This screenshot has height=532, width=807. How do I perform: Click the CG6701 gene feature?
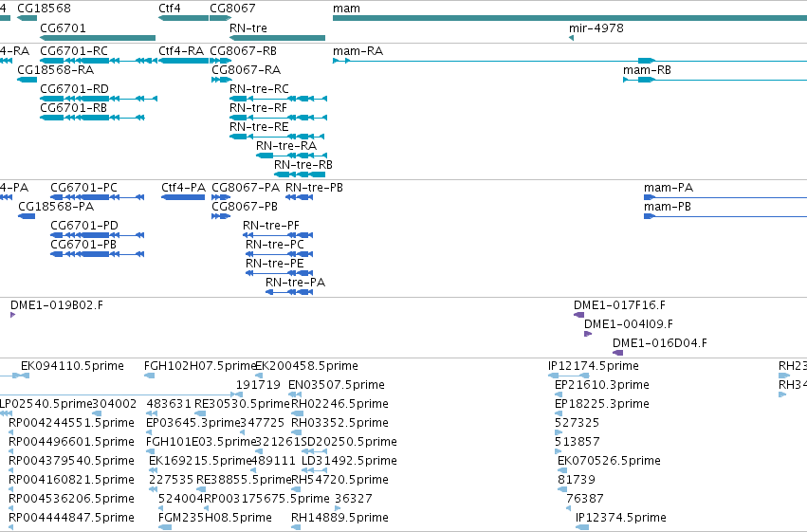[98, 38]
